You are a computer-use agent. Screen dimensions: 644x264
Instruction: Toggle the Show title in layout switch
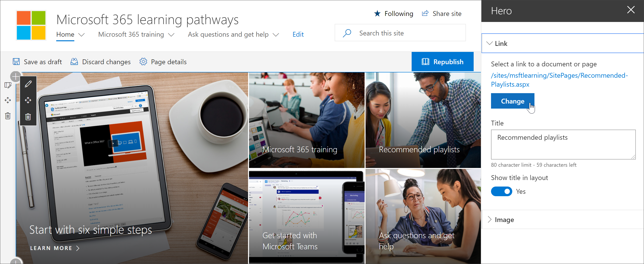(x=501, y=191)
